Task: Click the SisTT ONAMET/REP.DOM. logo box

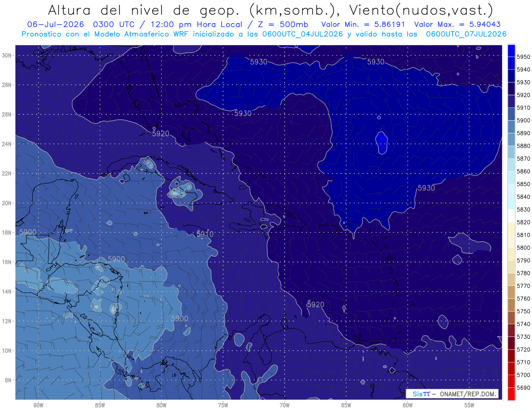Action: 452,394
